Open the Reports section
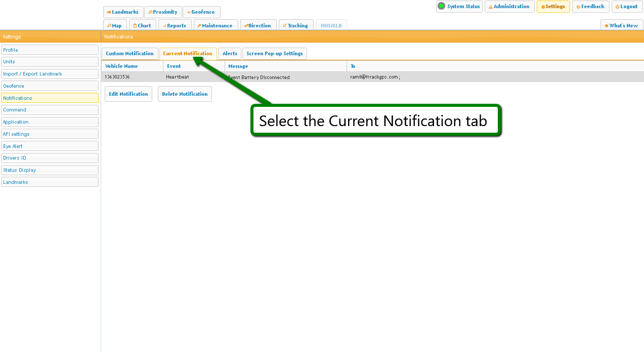 click(x=175, y=26)
